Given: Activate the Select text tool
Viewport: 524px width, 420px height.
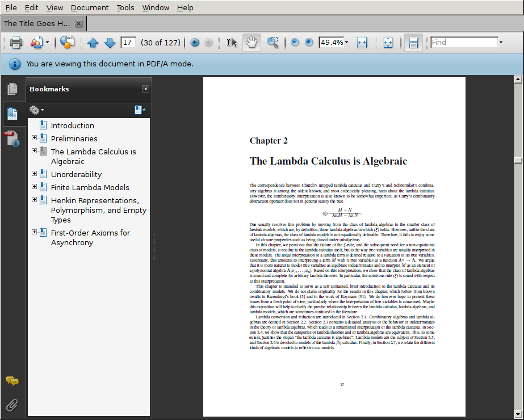Looking at the screenshot, I should (232, 43).
